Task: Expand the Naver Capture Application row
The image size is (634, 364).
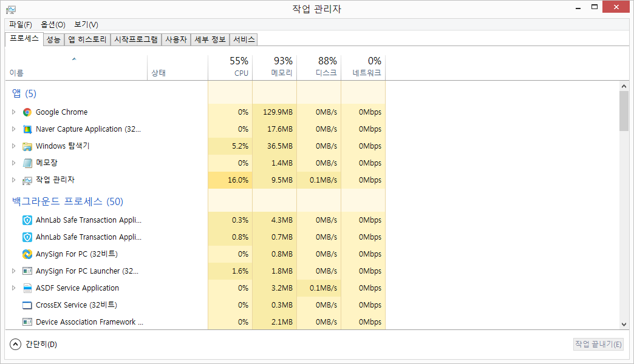Action: pos(13,129)
